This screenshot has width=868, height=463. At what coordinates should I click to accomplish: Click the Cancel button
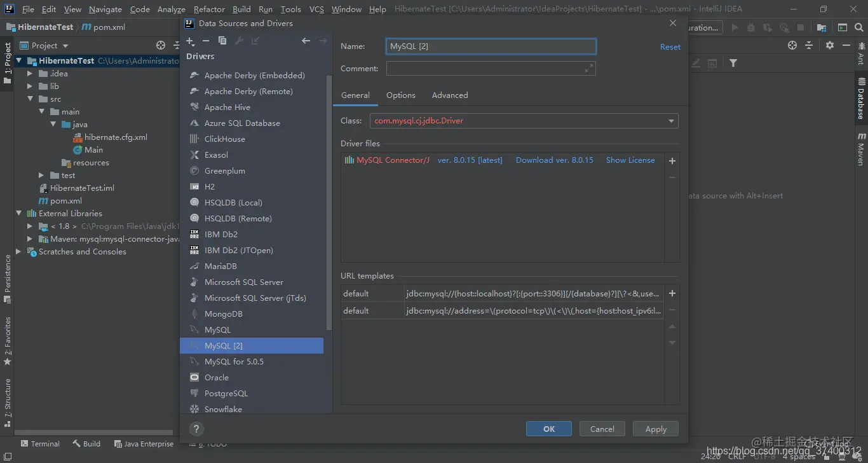tap(602, 429)
